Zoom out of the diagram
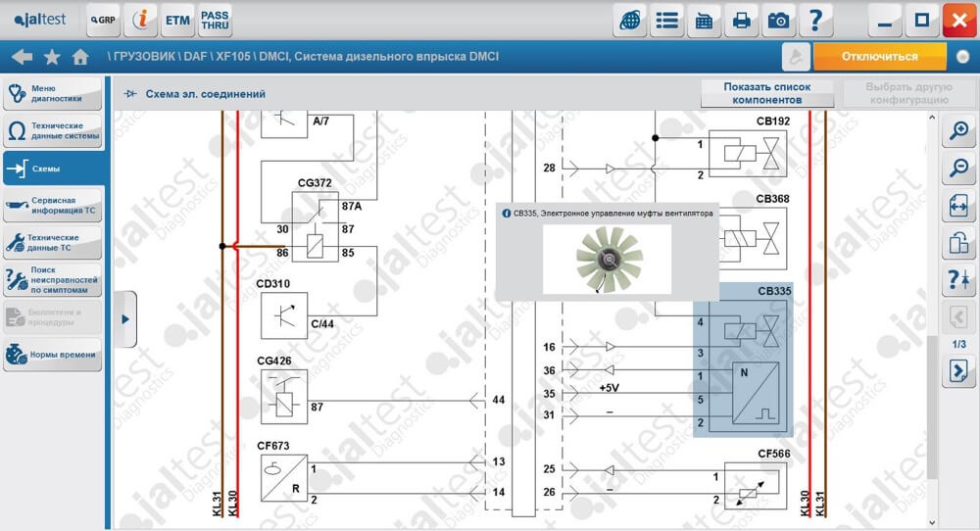The height and width of the screenshot is (531, 980). [x=958, y=169]
